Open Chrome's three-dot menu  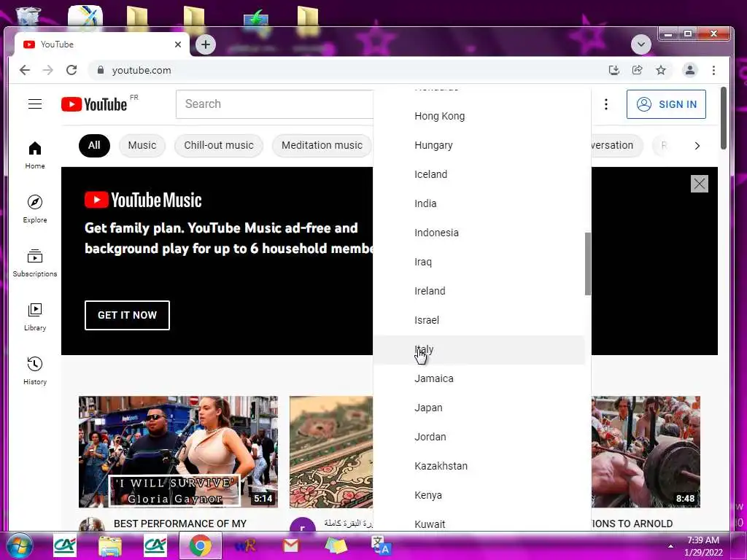point(713,71)
